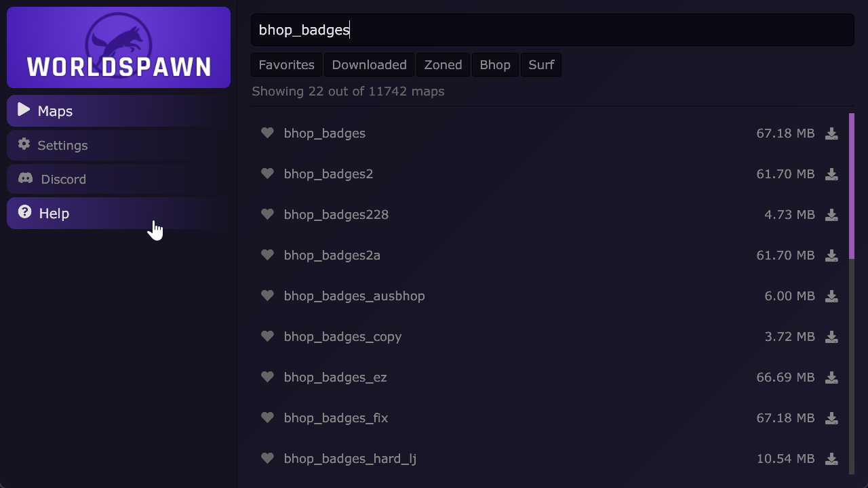Image resolution: width=868 pixels, height=488 pixels.
Task: Download the bhop_badges_ausbhop map
Action: [x=831, y=296]
